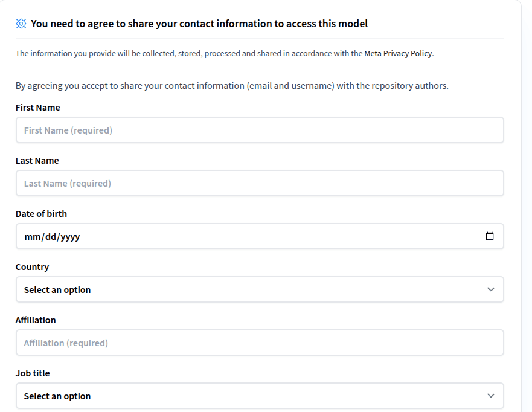Click the "By agreeing you accept" consent paragraph
Viewport: 532px width, 412px height.
point(232,86)
